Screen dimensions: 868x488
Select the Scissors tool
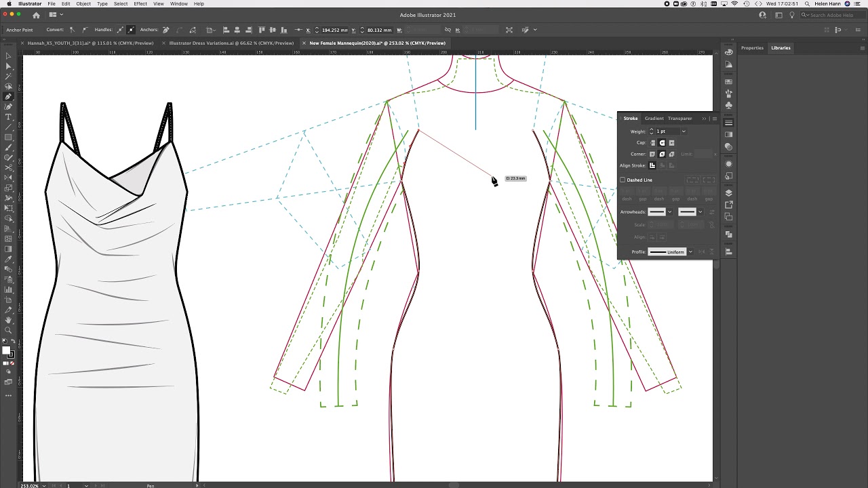pos(8,167)
